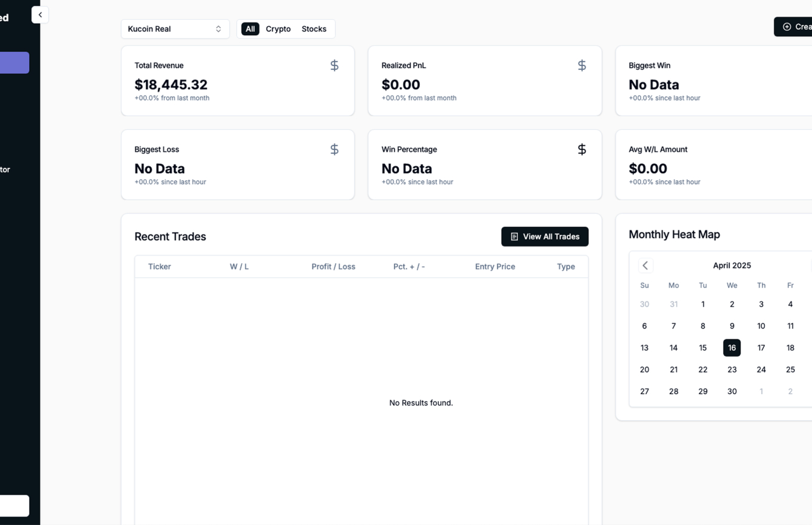Collapse the sidebar with the chevron button
Screen dimensions: 812x525
40,15
